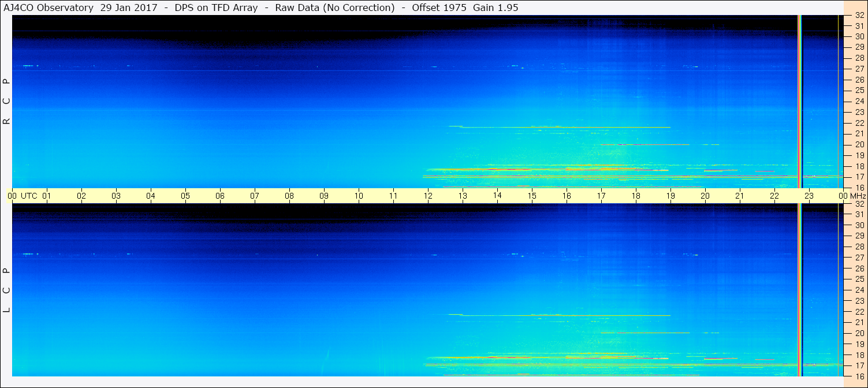Click 'DPS on TFD Array' in the title

(217, 8)
